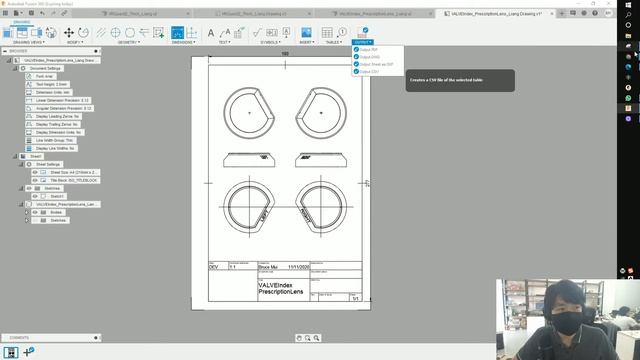Click the Output PDF toolbar icon
Viewport: 640px width, 360px height.
362,32
